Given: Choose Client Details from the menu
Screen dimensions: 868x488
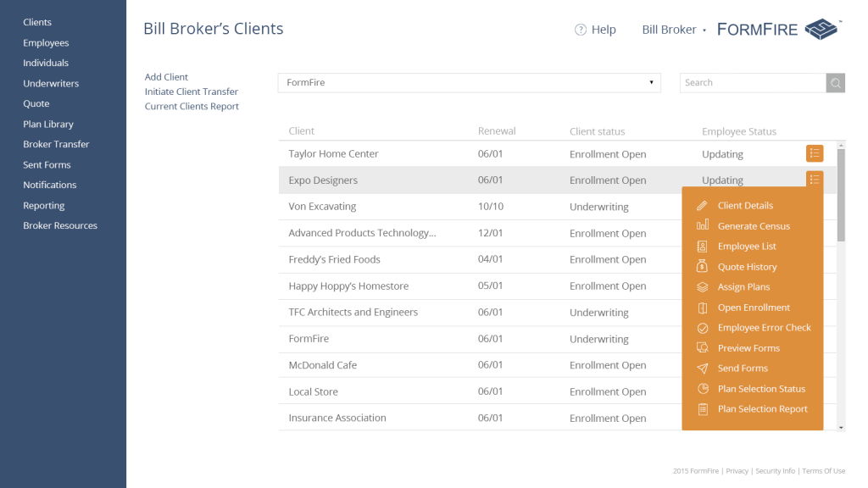Looking at the screenshot, I should coord(745,206).
